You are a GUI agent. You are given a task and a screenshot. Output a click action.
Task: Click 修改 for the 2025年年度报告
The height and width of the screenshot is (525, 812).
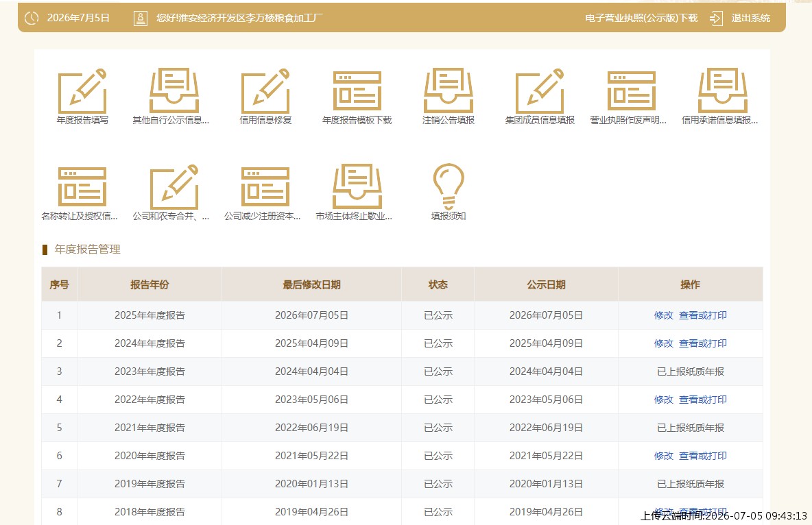pyautogui.click(x=663, y=315)
